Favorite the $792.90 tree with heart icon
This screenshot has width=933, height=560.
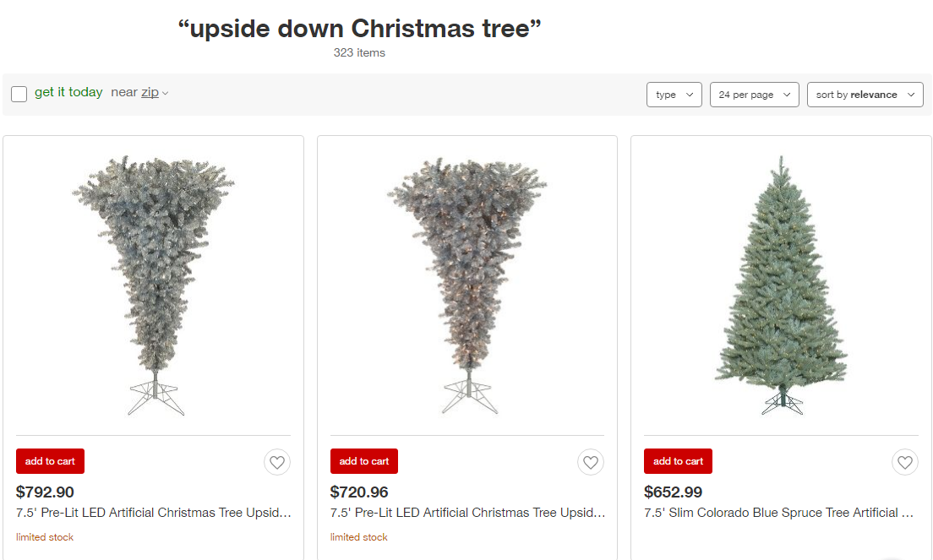tap(276, 462)
